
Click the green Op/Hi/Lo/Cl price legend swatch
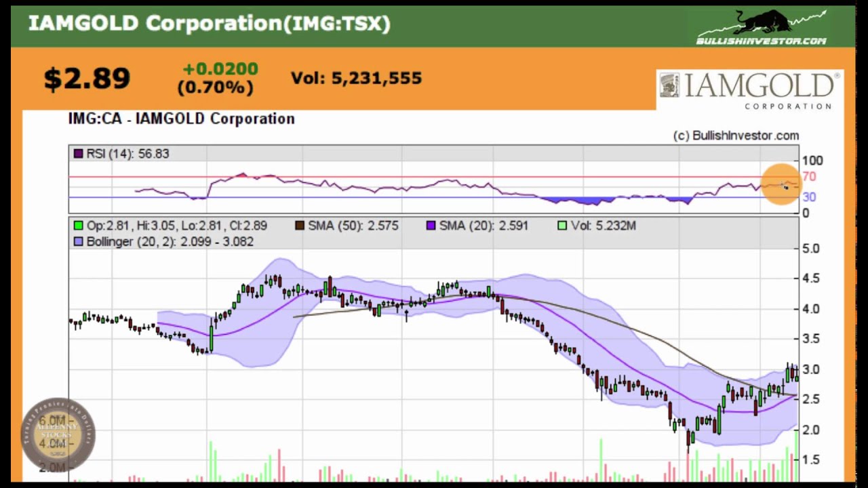tap(79, 226)
